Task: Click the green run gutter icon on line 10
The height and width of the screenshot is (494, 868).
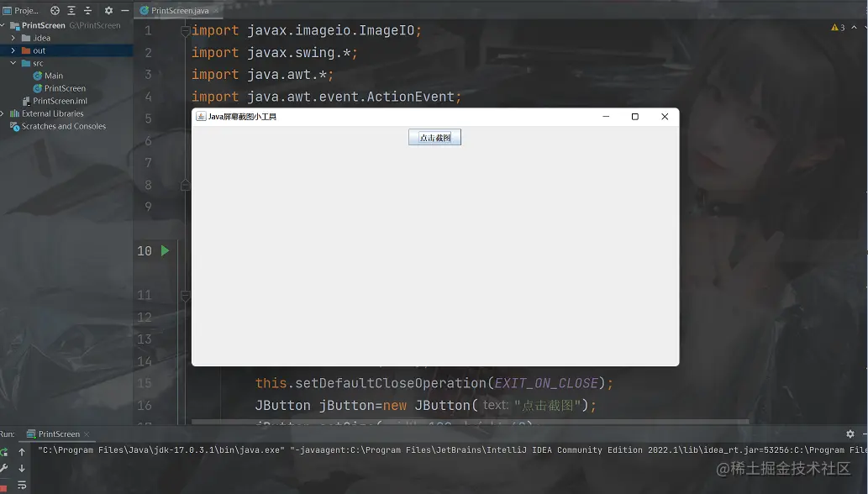Action: click(165, 250)
